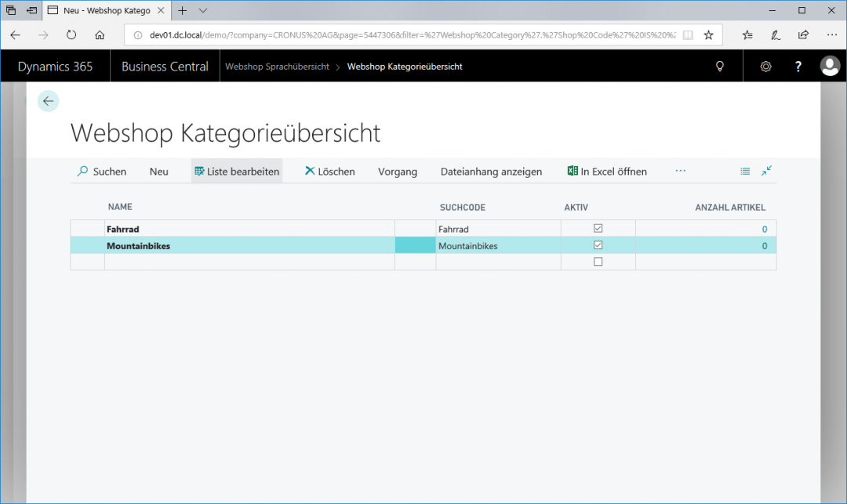Open the reading view book icon
This screenshot has height=504, width=847.
click(688, 35)
